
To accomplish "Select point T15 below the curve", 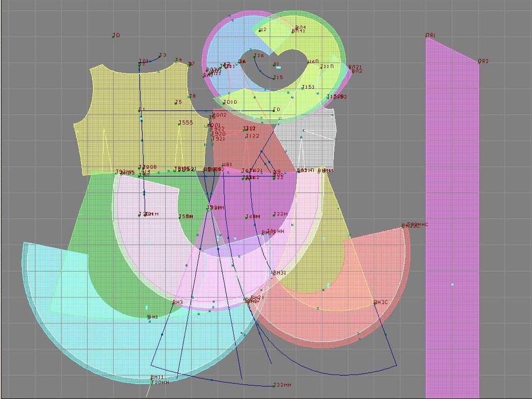I will pos(274,77).
